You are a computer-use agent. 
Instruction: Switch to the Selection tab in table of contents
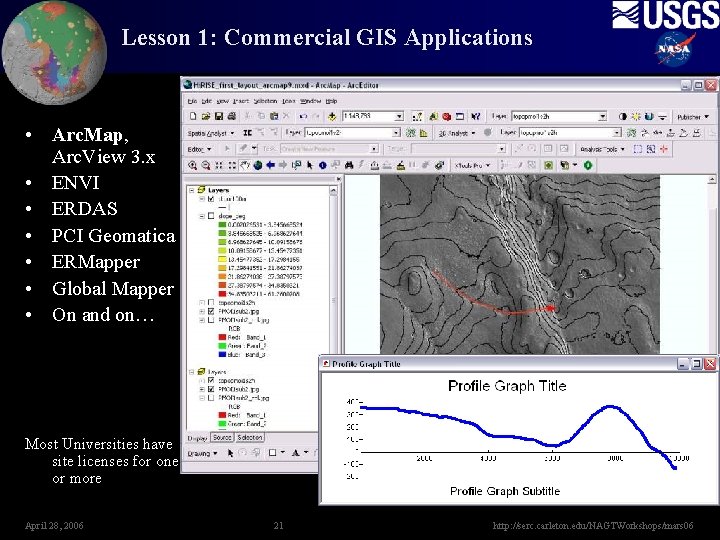click(250, 438)
